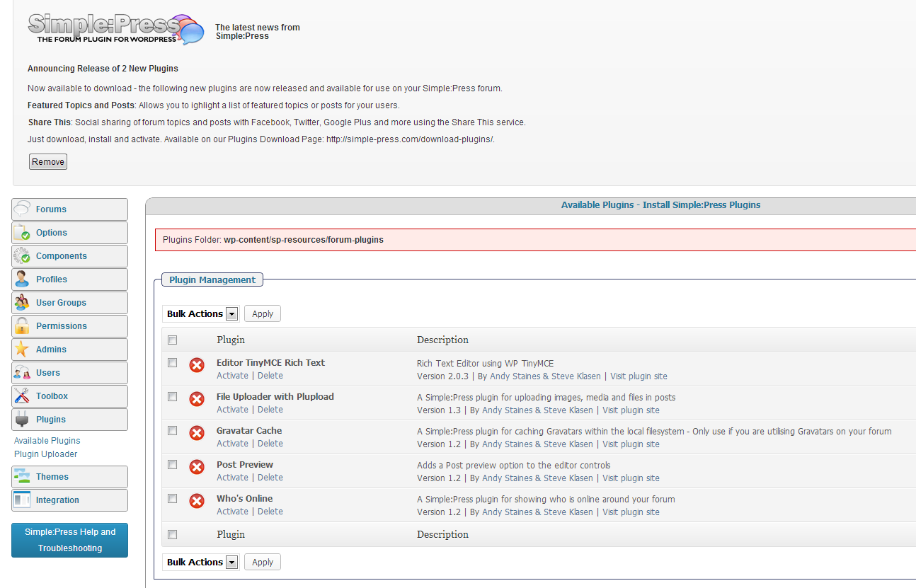Click the User Groups people icon
Viewport: 916px width, 588px height.
[x=22, y=302]
